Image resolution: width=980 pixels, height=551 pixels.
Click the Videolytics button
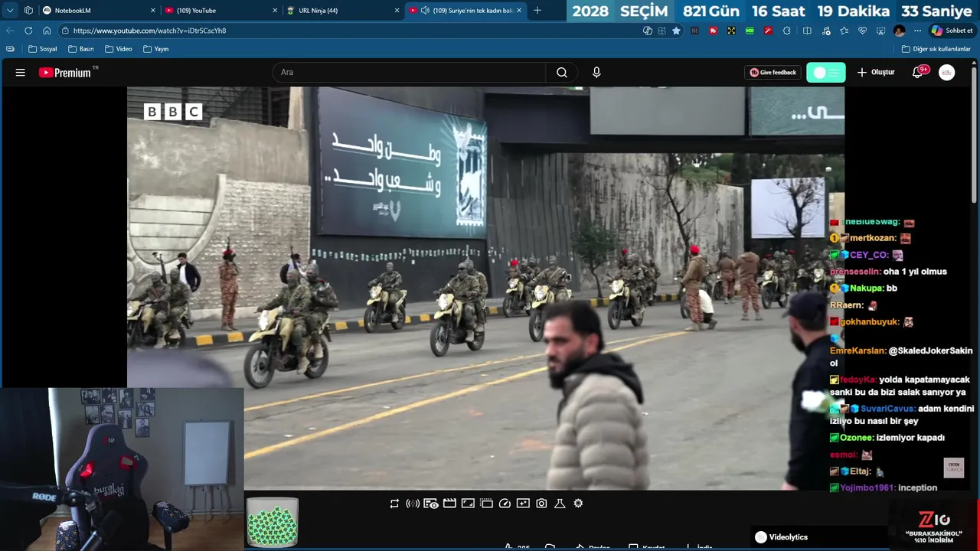781,537
